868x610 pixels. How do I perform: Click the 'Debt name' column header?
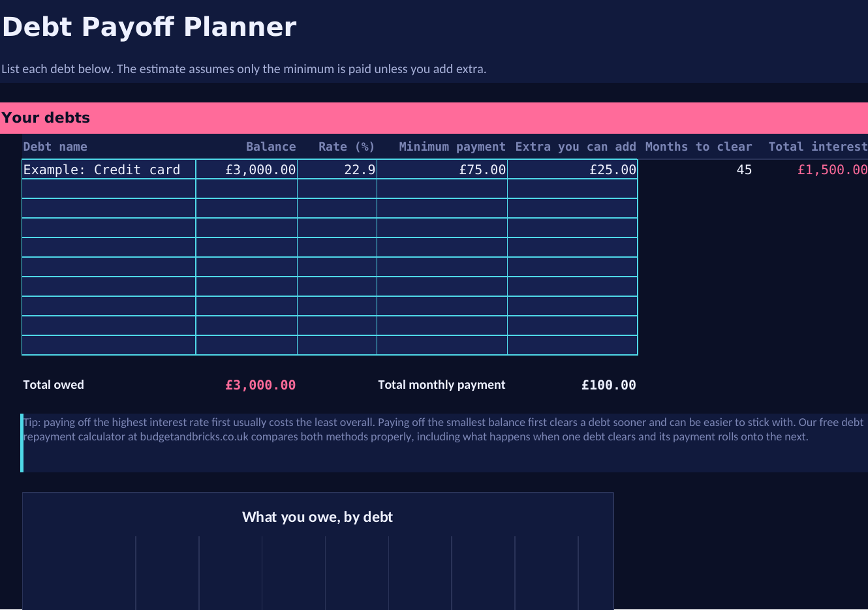55,147
